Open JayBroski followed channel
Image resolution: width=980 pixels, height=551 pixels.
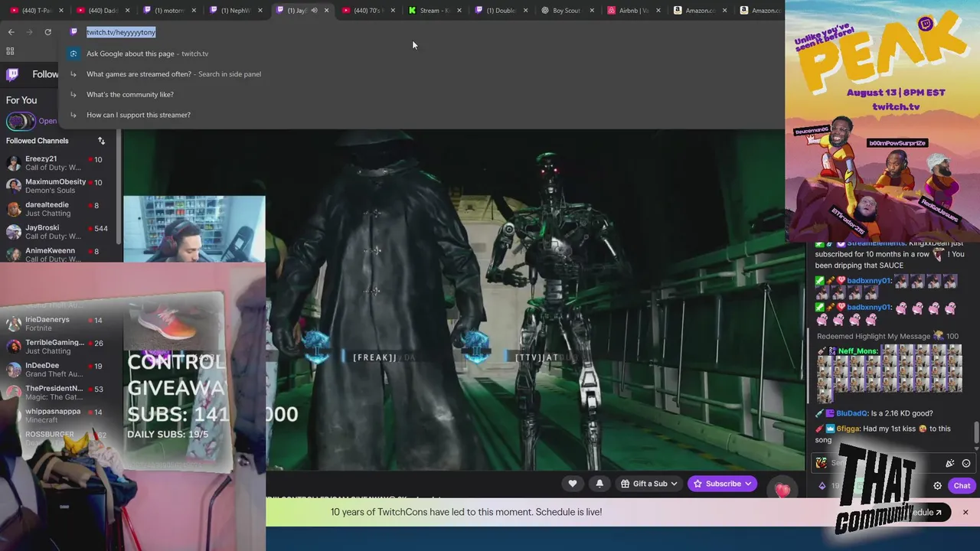tap(57, 232)
